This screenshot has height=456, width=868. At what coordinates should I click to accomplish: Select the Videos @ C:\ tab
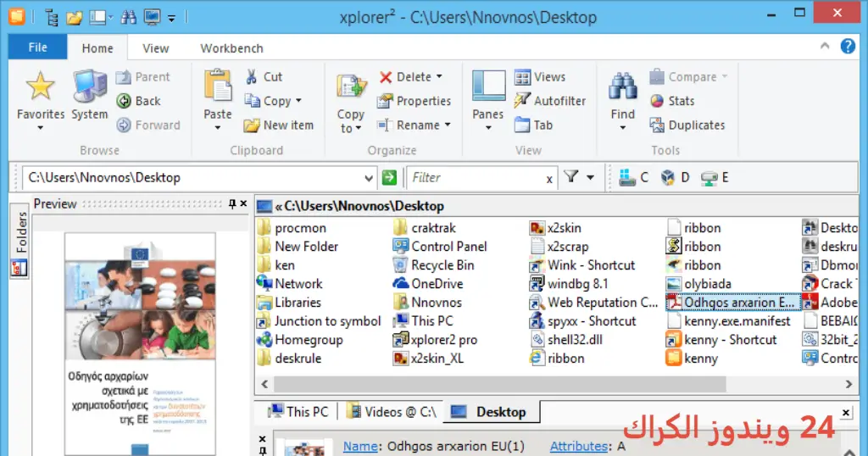(392, 412)
